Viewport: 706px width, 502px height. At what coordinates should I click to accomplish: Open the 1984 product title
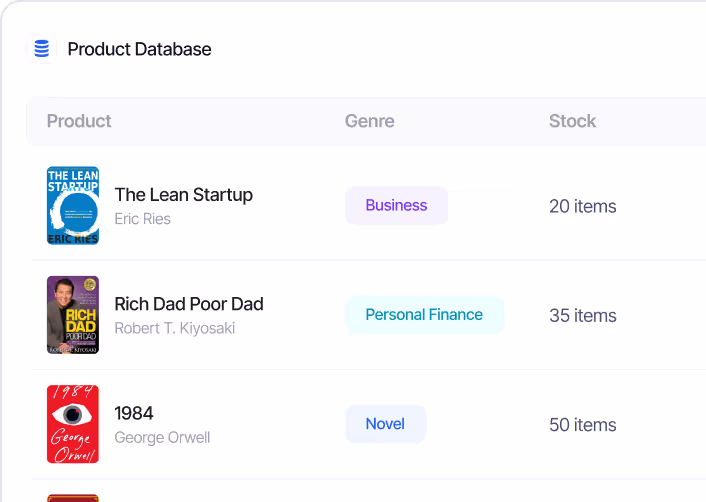pos(134,413)
